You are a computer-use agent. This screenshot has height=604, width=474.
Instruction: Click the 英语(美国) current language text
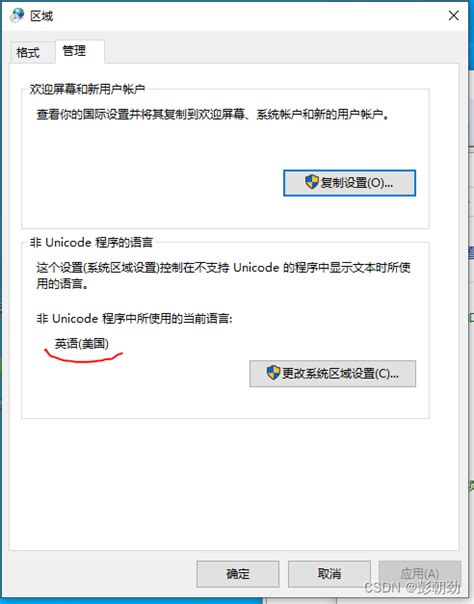pos(82,343)
